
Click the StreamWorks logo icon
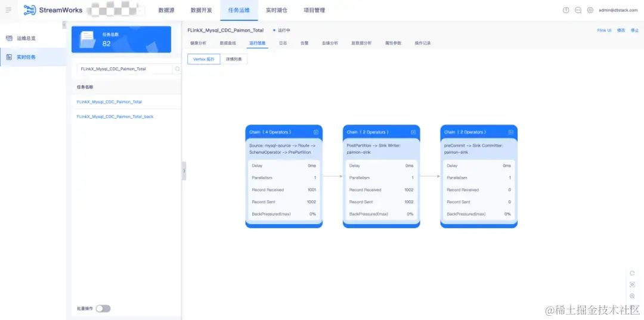click(x=30, y=10)
